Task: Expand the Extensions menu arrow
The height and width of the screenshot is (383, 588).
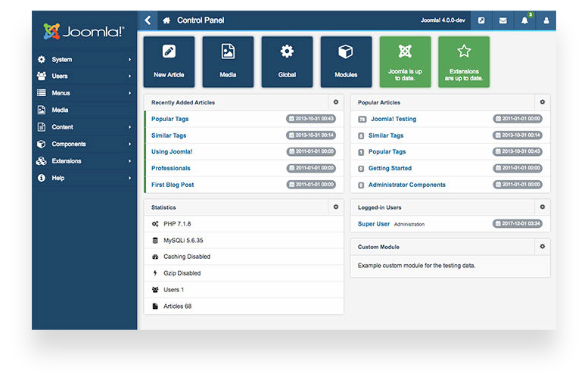Action: pos(129,161)
